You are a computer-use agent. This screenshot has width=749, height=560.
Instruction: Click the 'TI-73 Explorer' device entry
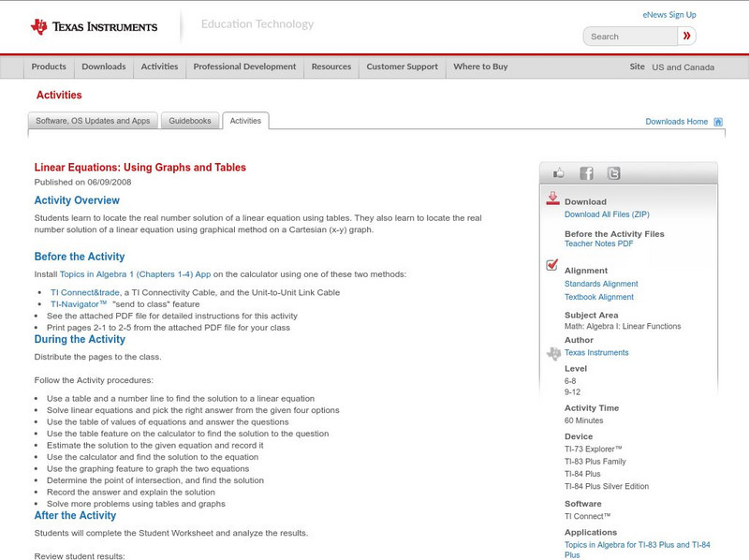[594, 449]
